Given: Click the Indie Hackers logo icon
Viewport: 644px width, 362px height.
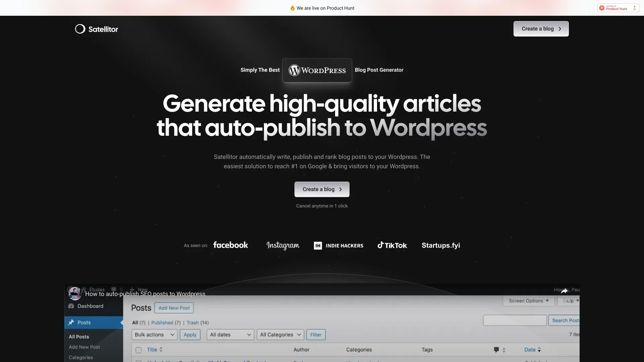Looking at the screenshot, I should click(x=318, y=245).
